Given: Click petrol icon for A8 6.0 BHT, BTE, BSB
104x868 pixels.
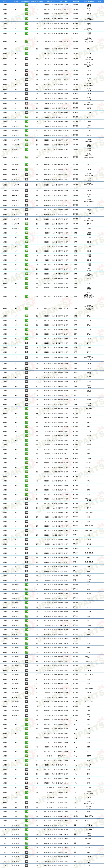Looking at the screenshot, I should [27, 765].
